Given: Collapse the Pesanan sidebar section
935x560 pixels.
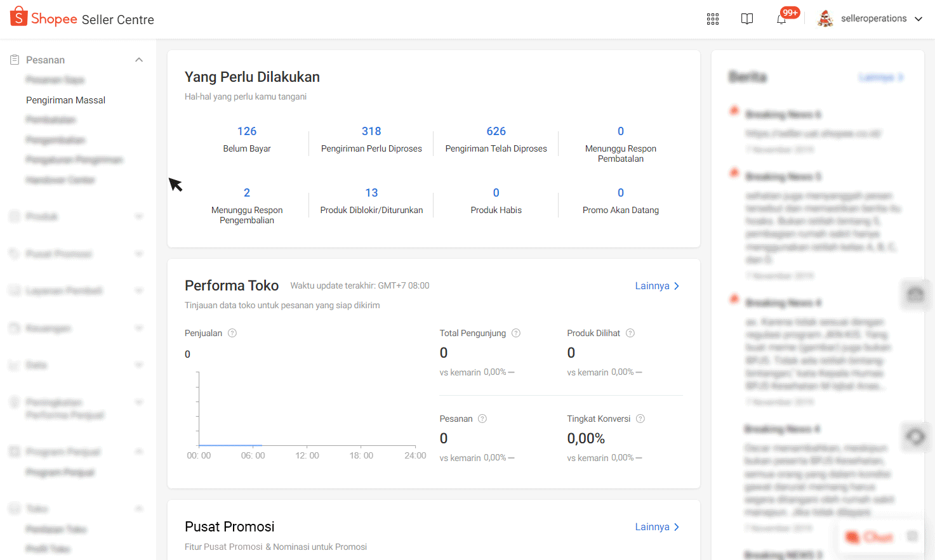Looking at the screenshot, I should 139,60.
